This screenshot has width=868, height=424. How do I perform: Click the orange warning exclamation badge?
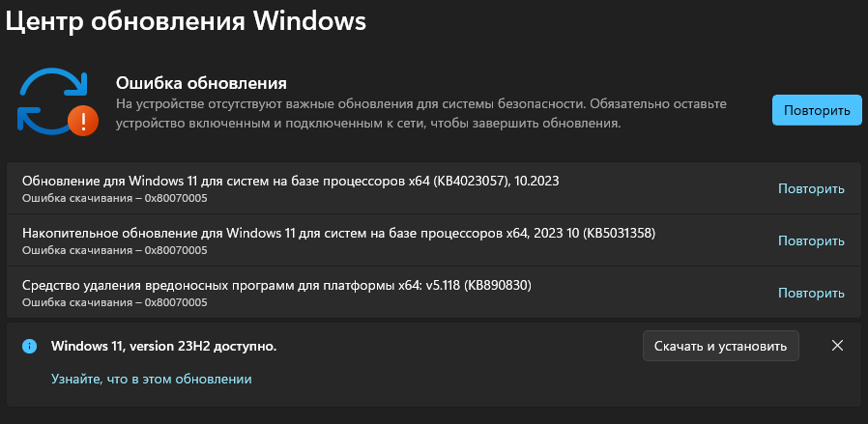(x=82, y=120)
